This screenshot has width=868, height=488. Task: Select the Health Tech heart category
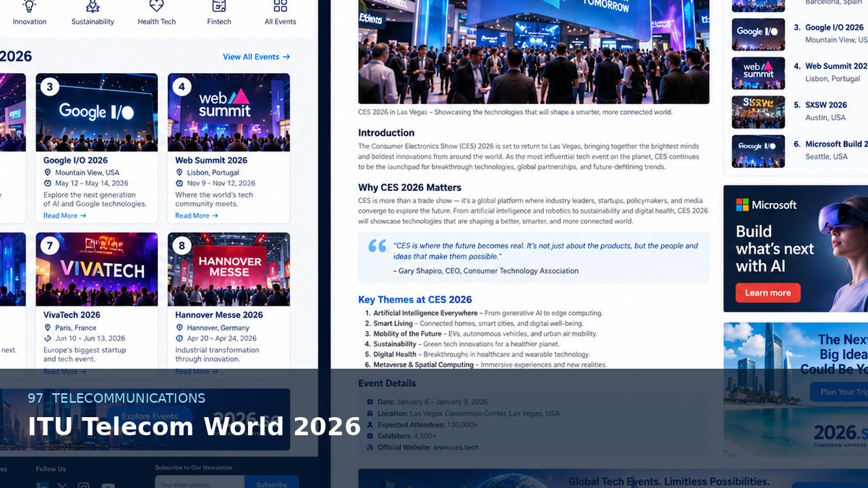[x=156, y=7]
